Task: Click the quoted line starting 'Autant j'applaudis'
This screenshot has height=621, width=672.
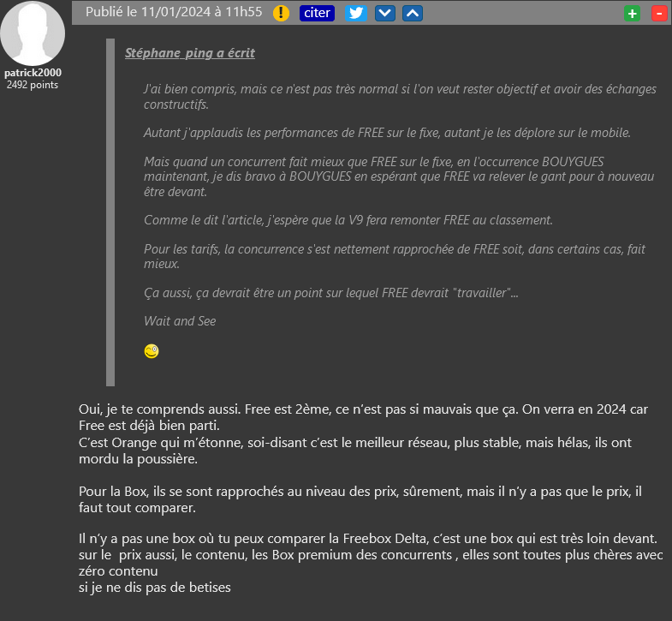Action: (x=387, y=133)
